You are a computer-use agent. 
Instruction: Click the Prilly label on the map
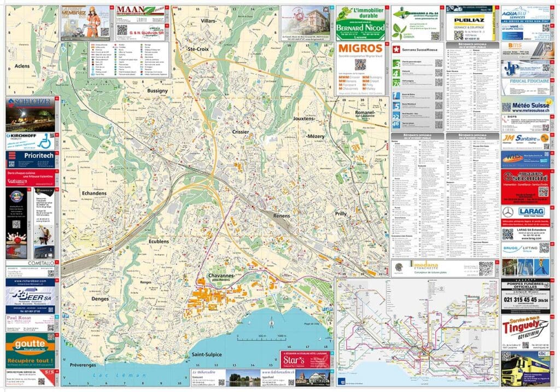[x=341, y=214]
